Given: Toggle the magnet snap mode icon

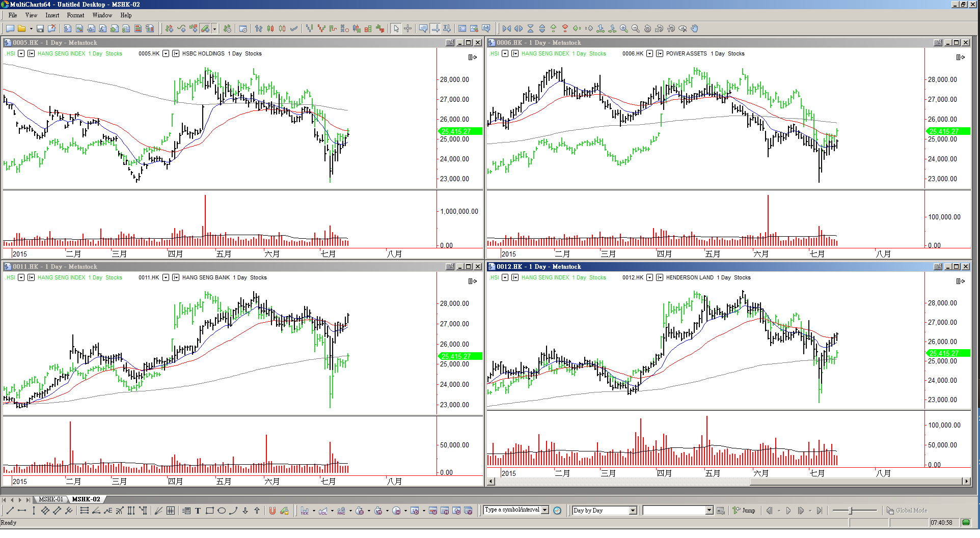Looking at the screenshot, I should coord(273,511).
